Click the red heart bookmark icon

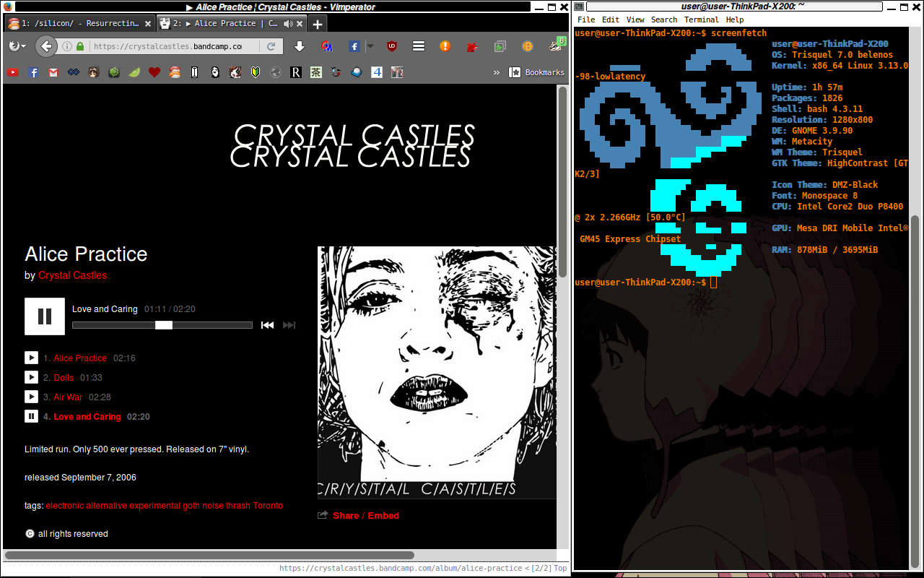tap(154, 72)
